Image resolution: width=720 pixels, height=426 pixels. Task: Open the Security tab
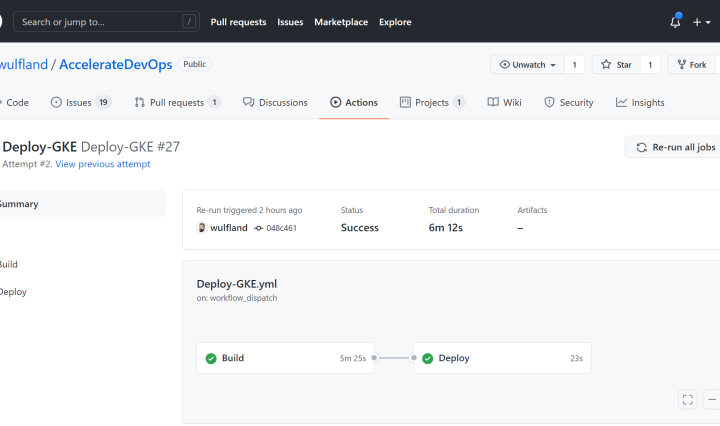pos(568,102)
